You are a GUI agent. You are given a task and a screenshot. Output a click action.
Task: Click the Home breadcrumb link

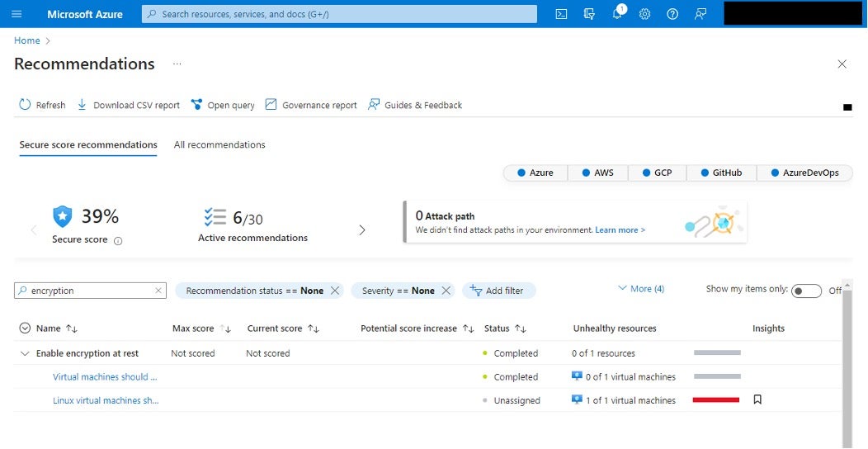[x=26, y=40]
